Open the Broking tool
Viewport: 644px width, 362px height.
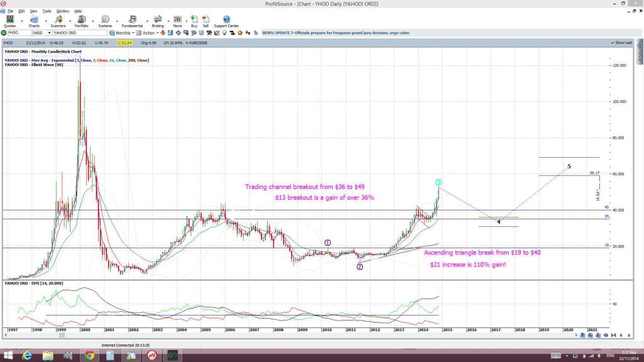[158, 21]
